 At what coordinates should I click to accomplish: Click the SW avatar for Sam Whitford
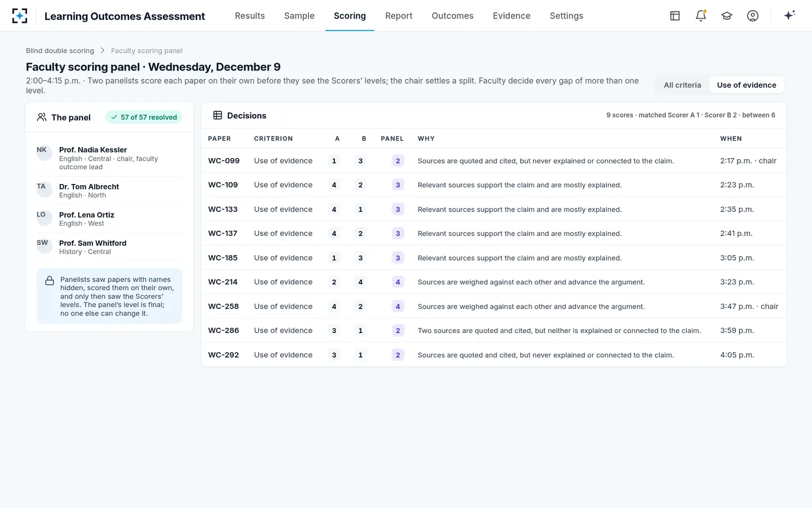point(44,246)
